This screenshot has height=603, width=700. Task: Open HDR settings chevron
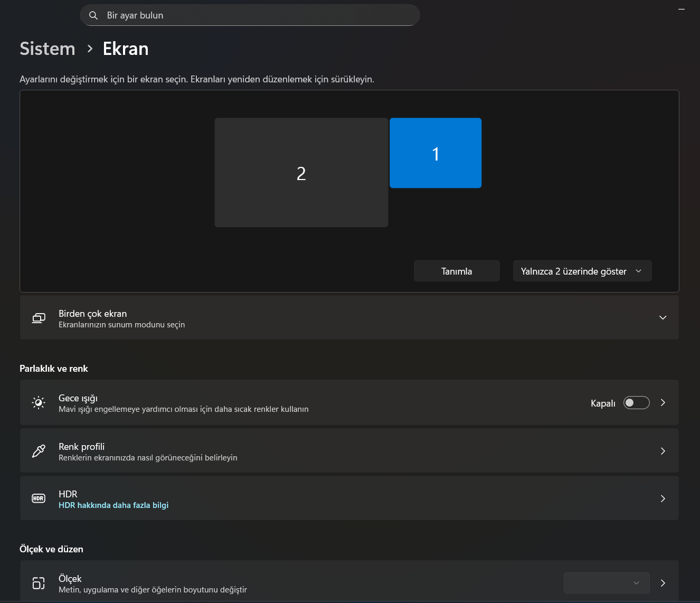[663, 498]
